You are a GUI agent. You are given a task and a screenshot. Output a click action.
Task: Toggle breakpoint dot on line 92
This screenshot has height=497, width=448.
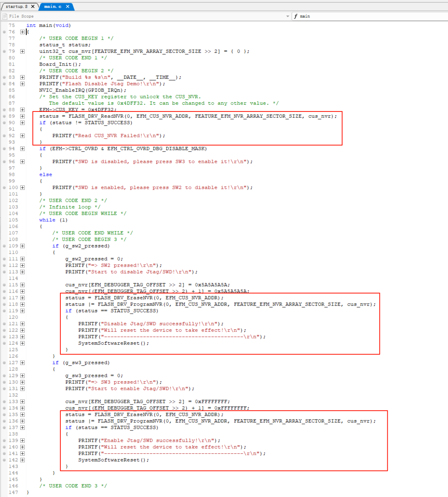pyautogui.click(x=4, y=136)
